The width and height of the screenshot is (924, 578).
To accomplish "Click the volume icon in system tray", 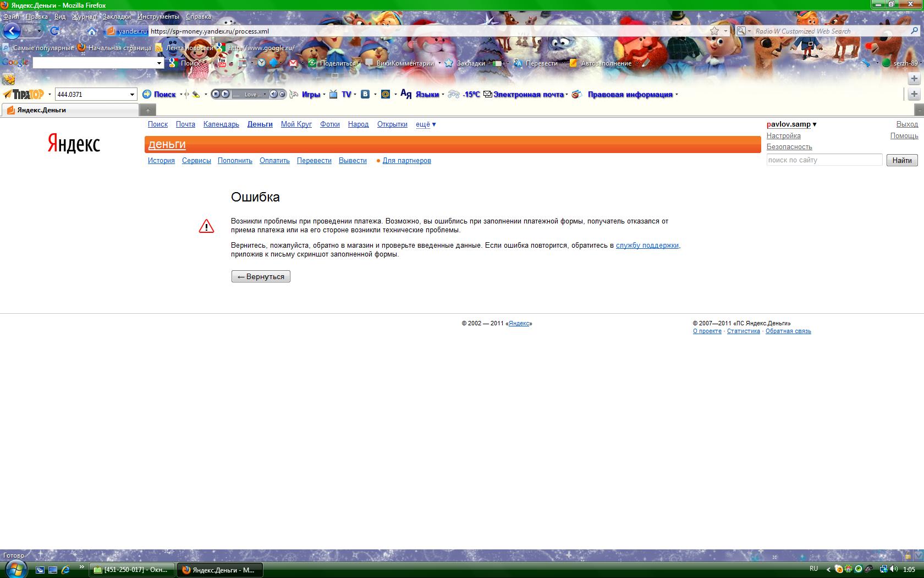I will click(894, 569).
